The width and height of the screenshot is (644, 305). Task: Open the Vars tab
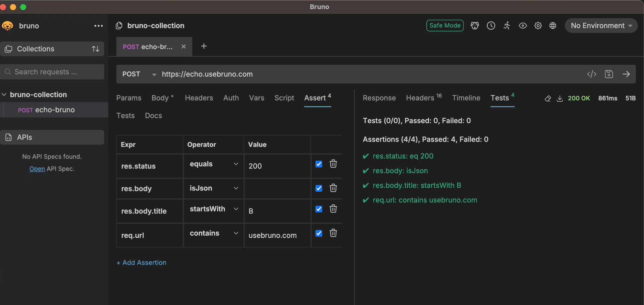(257, 98)
